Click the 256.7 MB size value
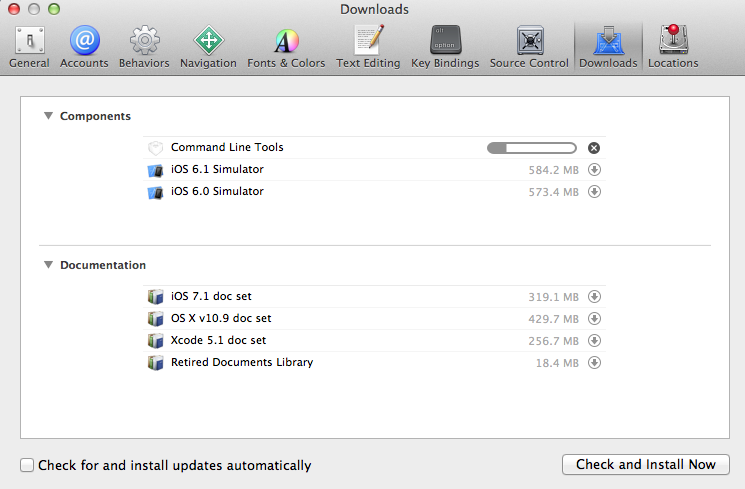This screenshot has width=745, height=489. (x=554, y=341)
